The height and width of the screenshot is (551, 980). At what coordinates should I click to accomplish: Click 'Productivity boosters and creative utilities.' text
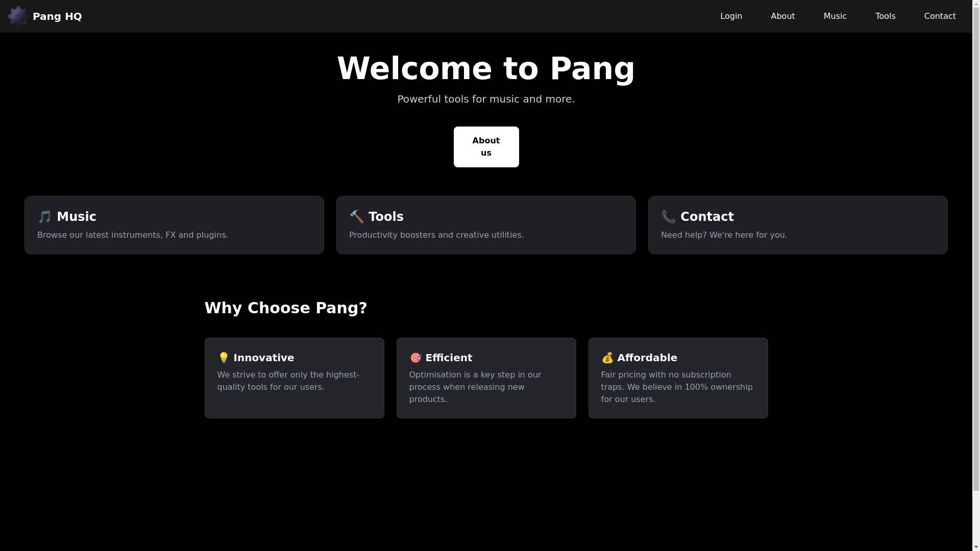[436, 235]
